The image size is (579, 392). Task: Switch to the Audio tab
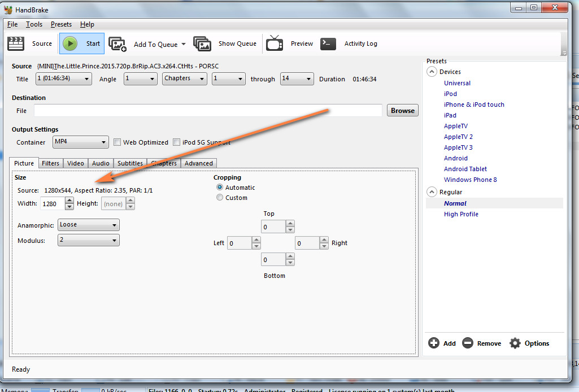(x=101, y=163)
